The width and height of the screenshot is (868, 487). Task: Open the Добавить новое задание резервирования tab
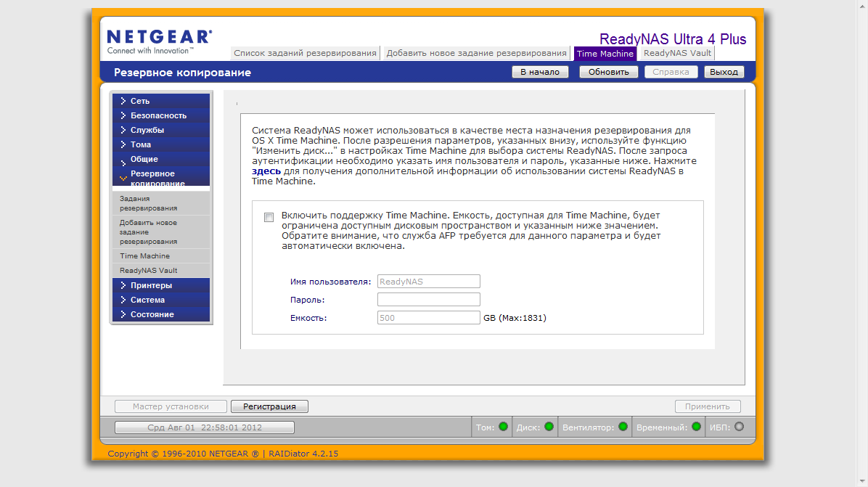(x=477, y=53)
